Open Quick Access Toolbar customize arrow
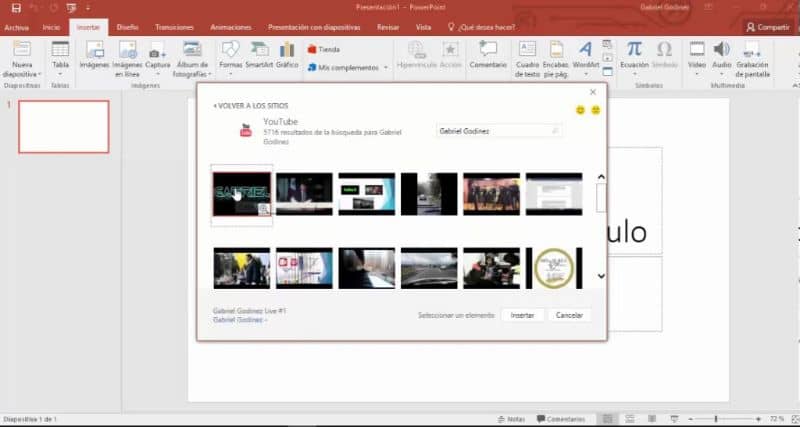Image resolution: width=800 pixels, height=427 pixels. 88,8
